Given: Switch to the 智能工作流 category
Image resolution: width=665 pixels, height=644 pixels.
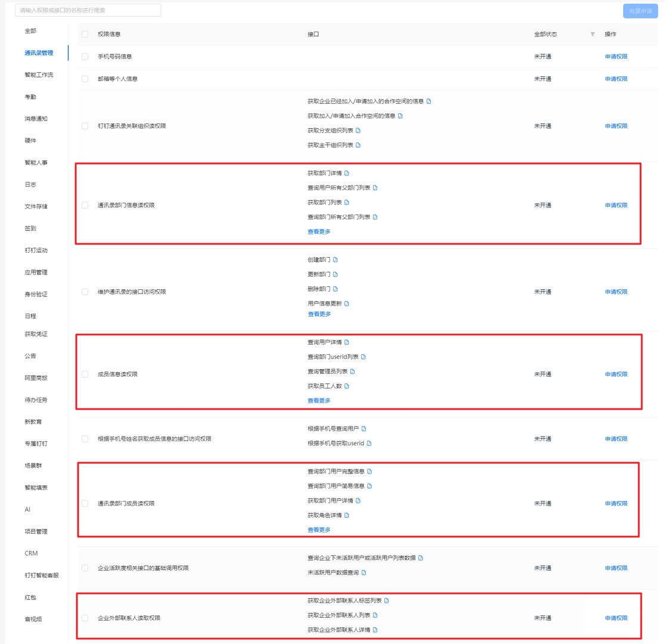Looking at the screenshot, I should [x=39, y=75].
